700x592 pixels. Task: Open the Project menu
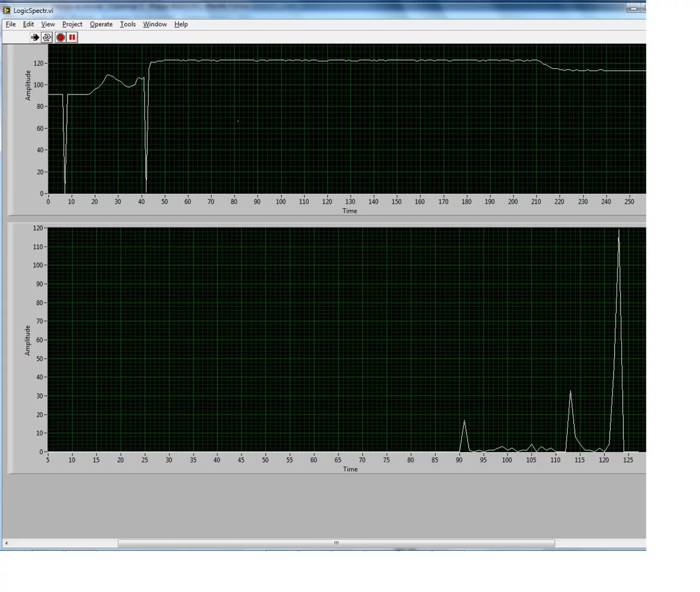(x=72, y=24)
